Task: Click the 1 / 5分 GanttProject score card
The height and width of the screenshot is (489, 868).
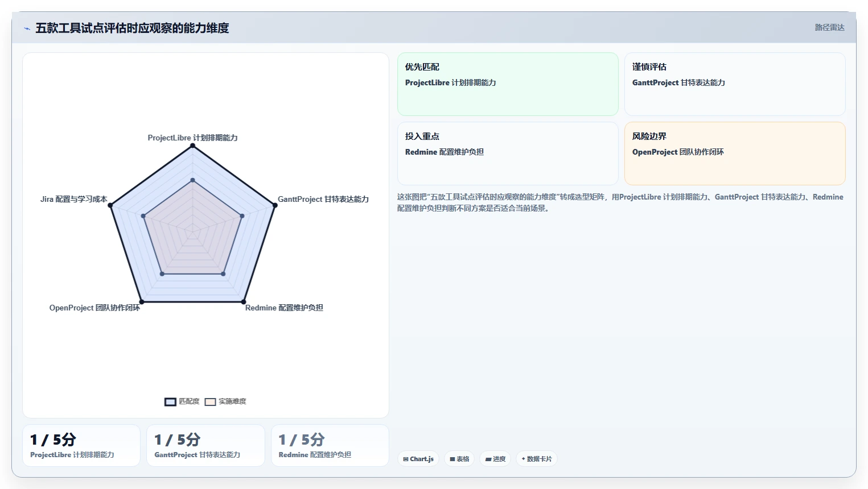Action: pos(205,445)
